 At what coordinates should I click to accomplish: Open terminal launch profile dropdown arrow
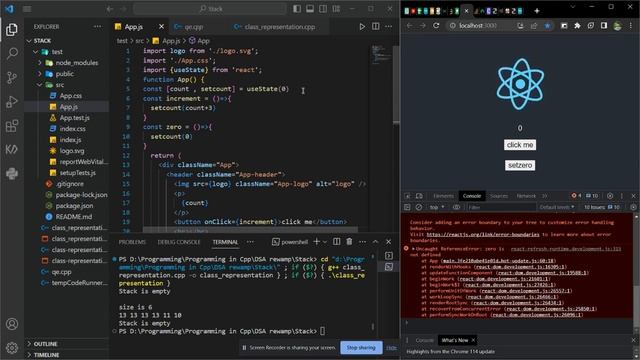325,242
